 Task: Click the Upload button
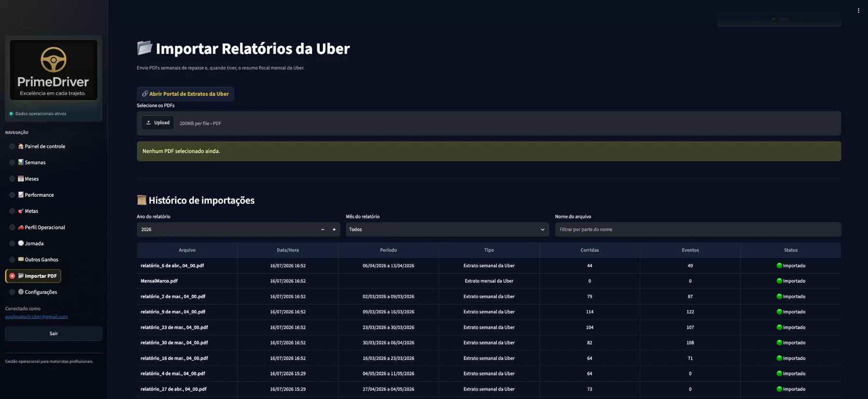(158, 123)
